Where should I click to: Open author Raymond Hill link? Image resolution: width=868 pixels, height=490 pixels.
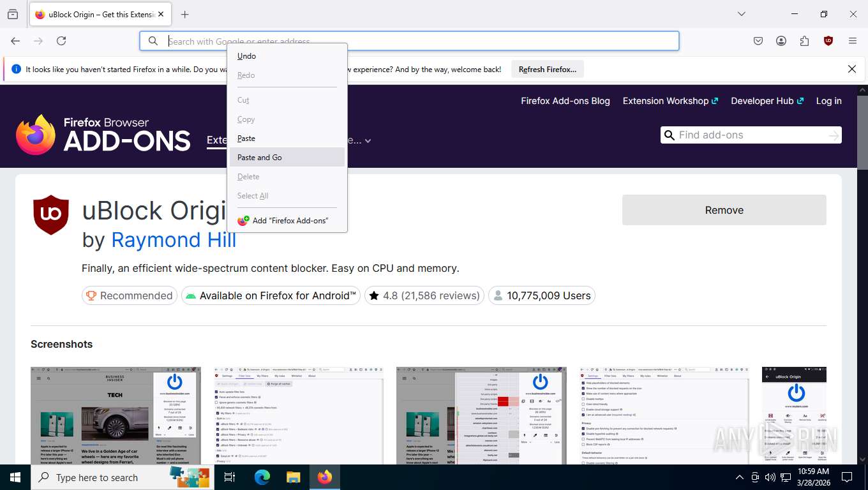point(174,240)
